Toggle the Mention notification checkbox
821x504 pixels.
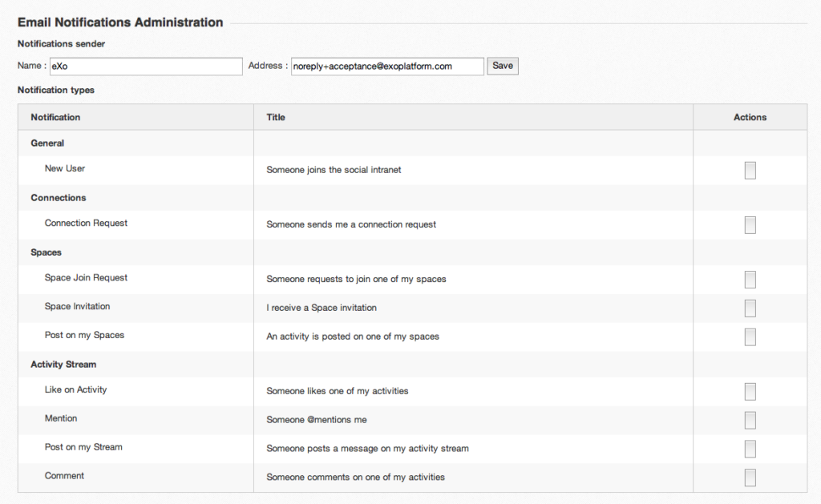coord(750,421)
